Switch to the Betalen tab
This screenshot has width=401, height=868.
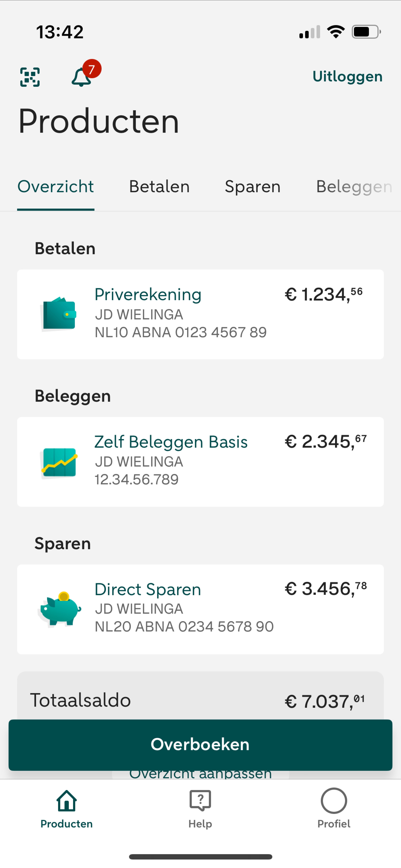[159, 186]
